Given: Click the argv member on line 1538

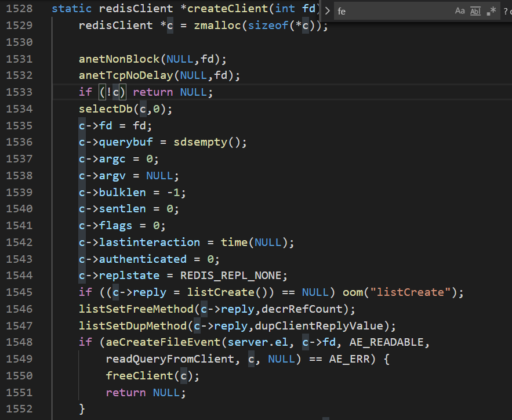Looking at the screenshot, I should [x=112, y=176].
